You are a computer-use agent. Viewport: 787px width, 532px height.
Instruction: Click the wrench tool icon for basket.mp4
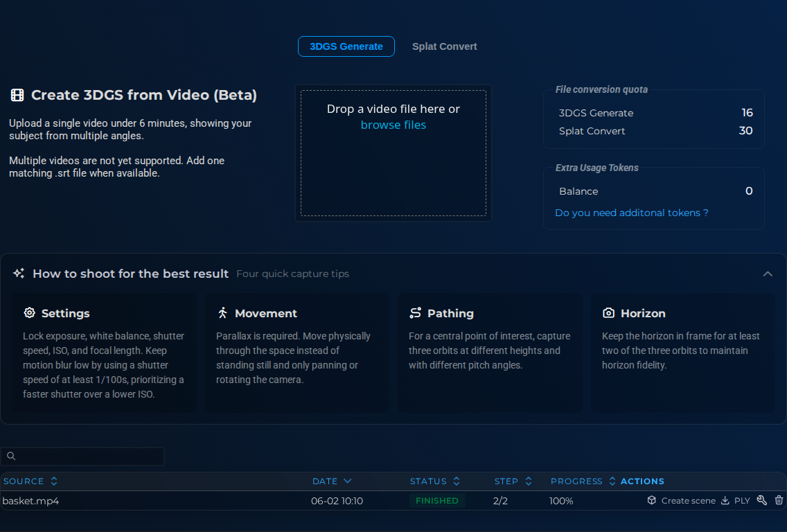point(761,500)
